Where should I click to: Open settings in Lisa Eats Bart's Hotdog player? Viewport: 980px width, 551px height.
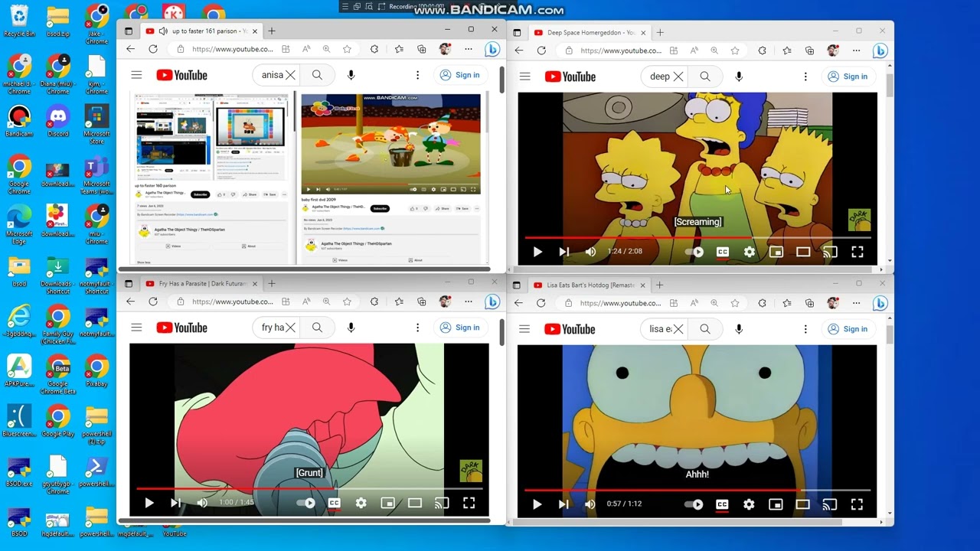749,504
